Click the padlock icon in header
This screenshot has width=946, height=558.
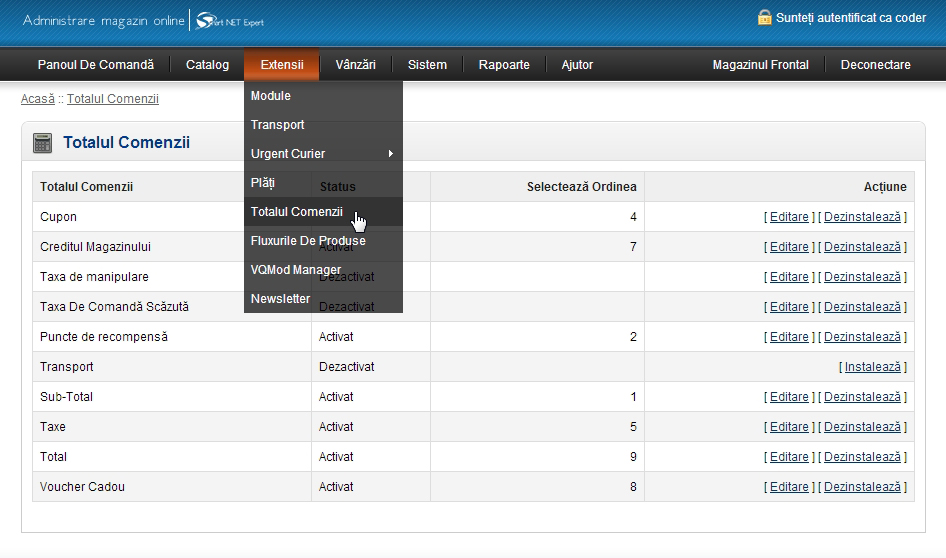(x=765, y=18)
